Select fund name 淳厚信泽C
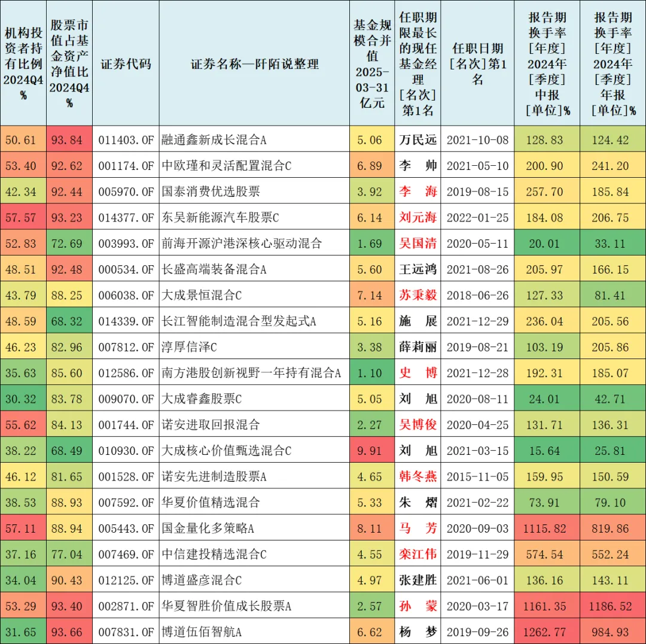This screenshot has width=646, height=644. [189, 347]
